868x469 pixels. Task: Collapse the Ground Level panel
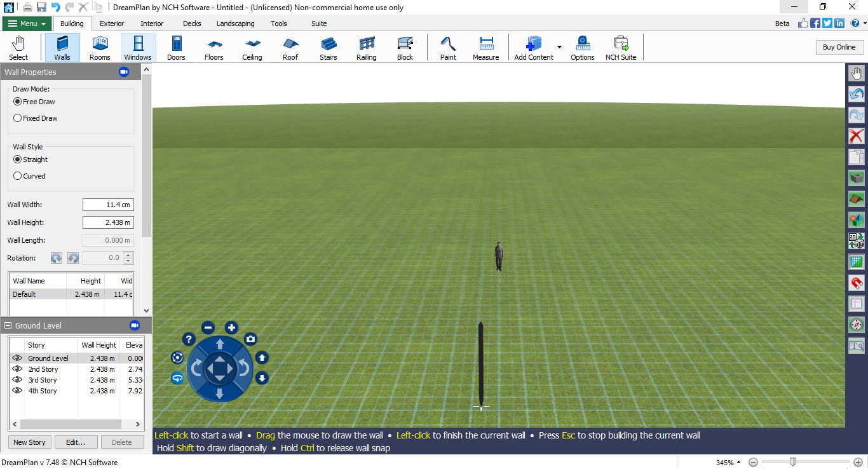pos(8,325)
